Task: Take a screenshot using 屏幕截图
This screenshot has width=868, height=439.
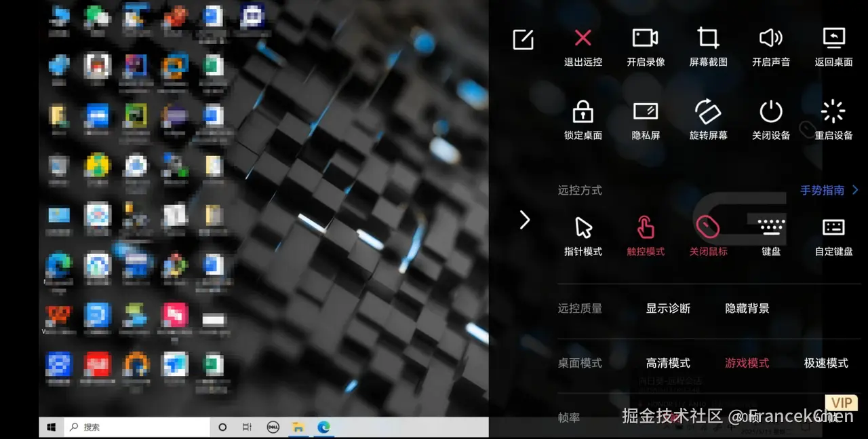Action: point(708,47)
